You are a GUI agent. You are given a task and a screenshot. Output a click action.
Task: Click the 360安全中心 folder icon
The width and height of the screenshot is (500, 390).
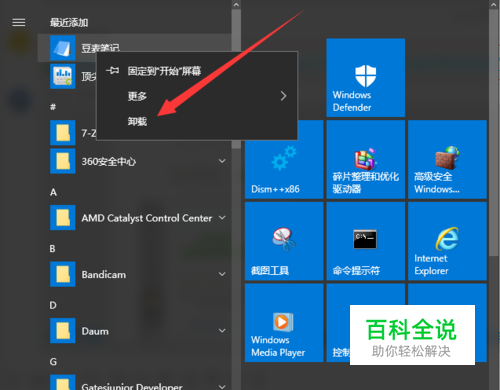(63, 161)
